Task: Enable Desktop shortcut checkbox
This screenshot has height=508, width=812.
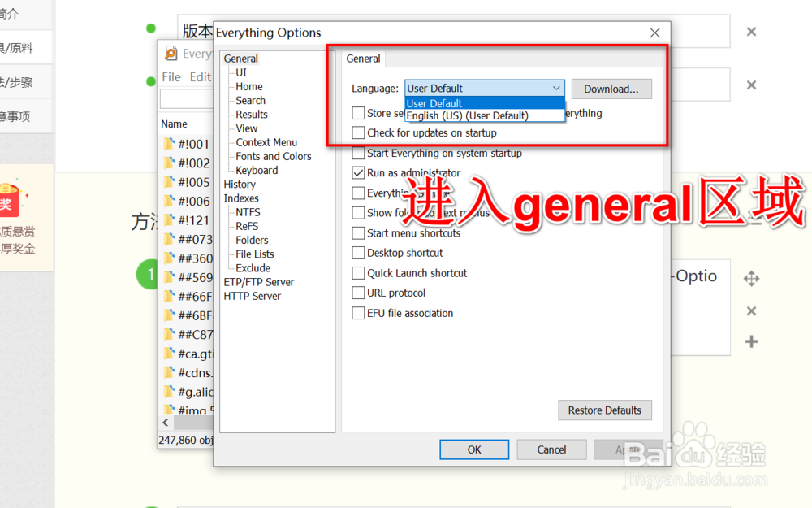Action: pyautogui.click(x=358, y=253)
